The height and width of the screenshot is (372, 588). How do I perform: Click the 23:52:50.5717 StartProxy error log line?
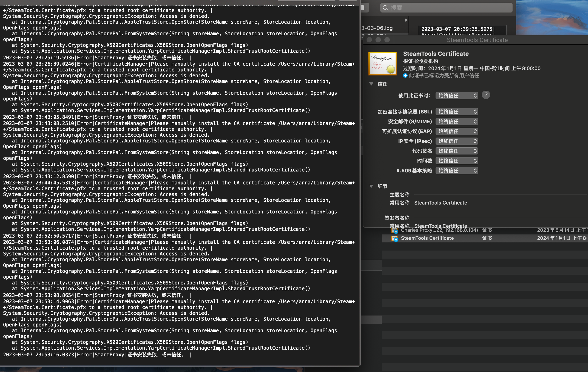pos(97,236)
